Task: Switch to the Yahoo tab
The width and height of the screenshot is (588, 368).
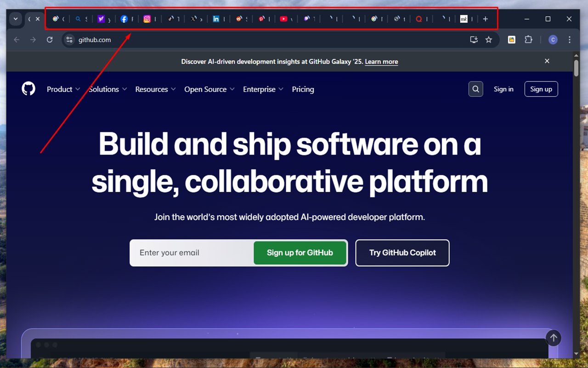Action: pyautogui.click(x=104, y=19)
